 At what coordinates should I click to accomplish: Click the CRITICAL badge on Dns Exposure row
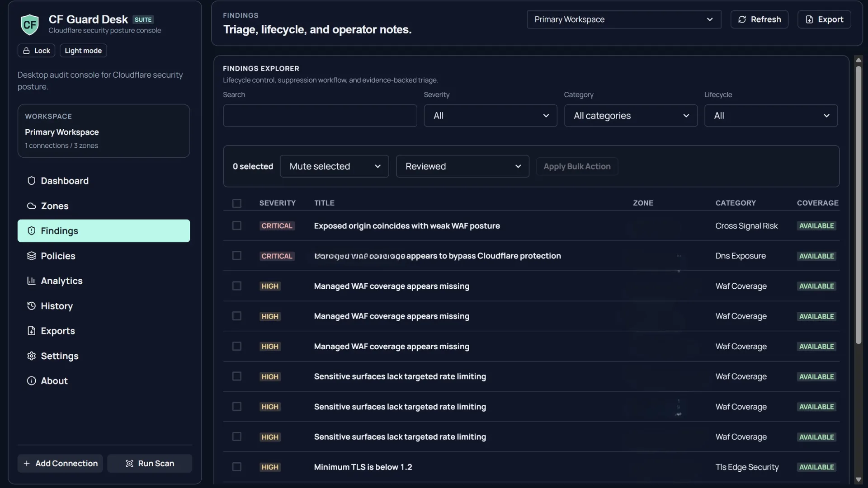pyautogui.click(x=277, y=256)
